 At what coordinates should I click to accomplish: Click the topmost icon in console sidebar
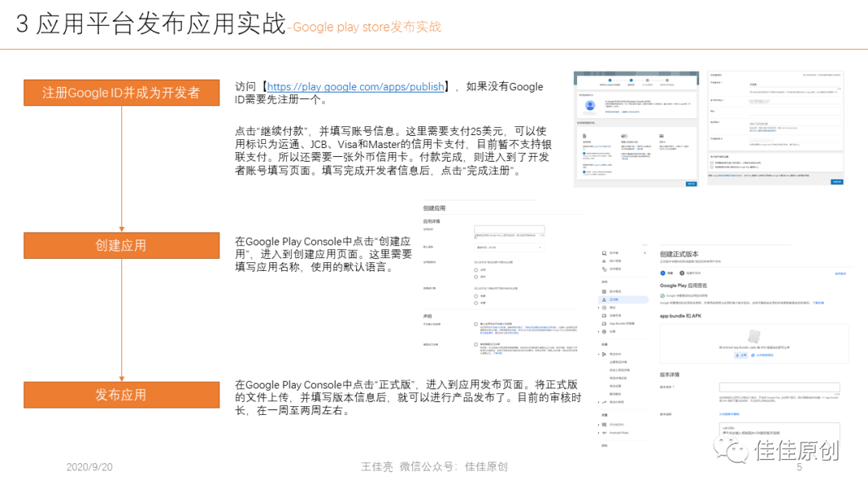(x=604, y=253)
